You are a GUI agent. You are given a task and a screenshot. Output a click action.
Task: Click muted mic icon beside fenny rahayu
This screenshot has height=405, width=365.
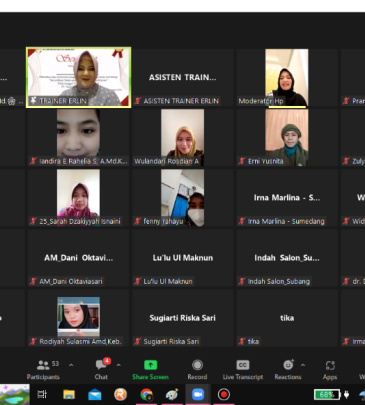point(137,221)
